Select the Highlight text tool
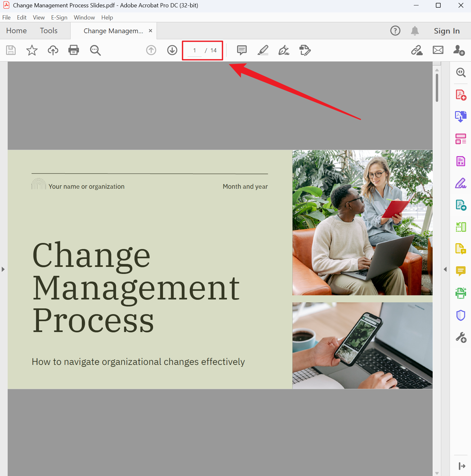The height and width of the screenshot is (476, 471). click(x=263, y=50)
